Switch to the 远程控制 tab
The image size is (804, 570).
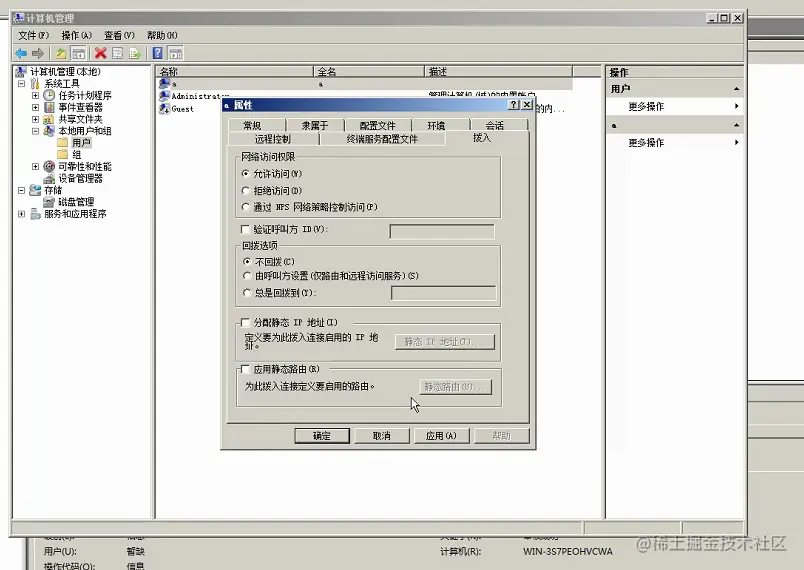click(x=273, y=139)
